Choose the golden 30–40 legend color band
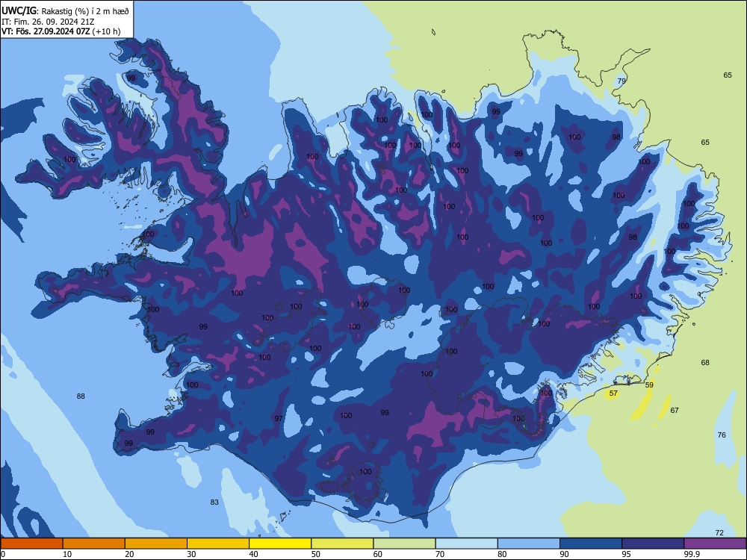This screenshot has height=560, width=747. [x=218, y=544]
